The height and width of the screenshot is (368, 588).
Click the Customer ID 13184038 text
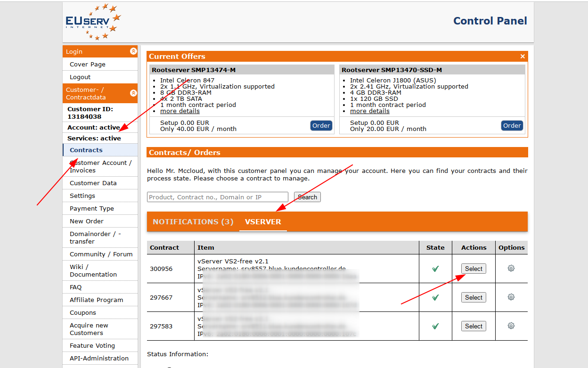(90, 113)
